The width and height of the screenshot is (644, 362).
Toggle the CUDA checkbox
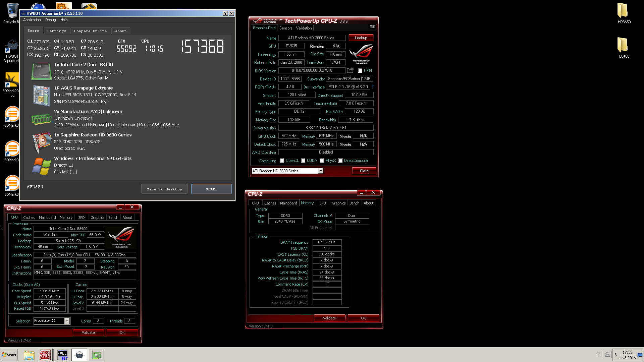[x=303, y=161]
